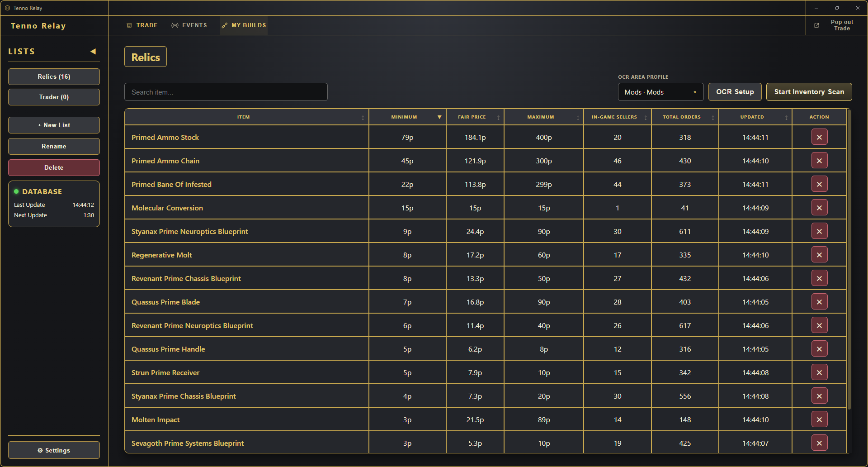Remove Sevagoth Prime Systems Blueprint row
The image size is (868, 467).
coord(819,443)
